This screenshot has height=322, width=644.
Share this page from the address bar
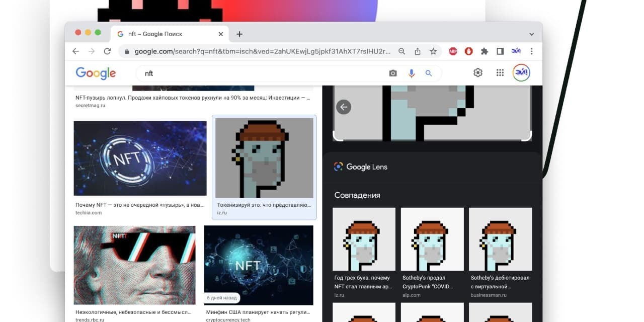pyautogui.click(x=418, y=51)
